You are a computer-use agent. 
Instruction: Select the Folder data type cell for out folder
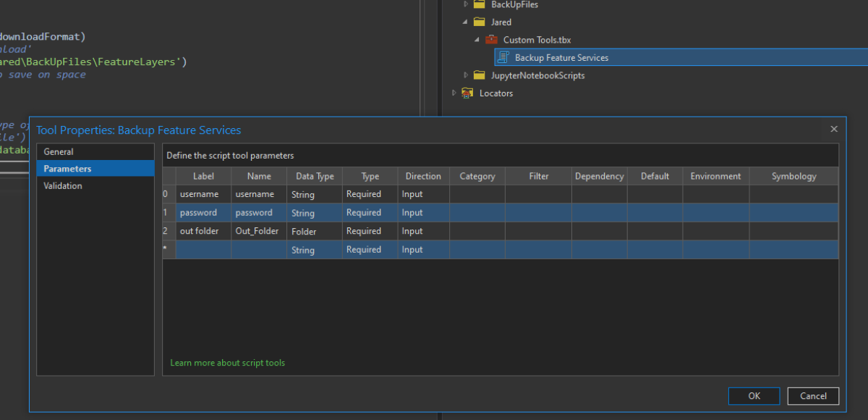coord(315,231)
